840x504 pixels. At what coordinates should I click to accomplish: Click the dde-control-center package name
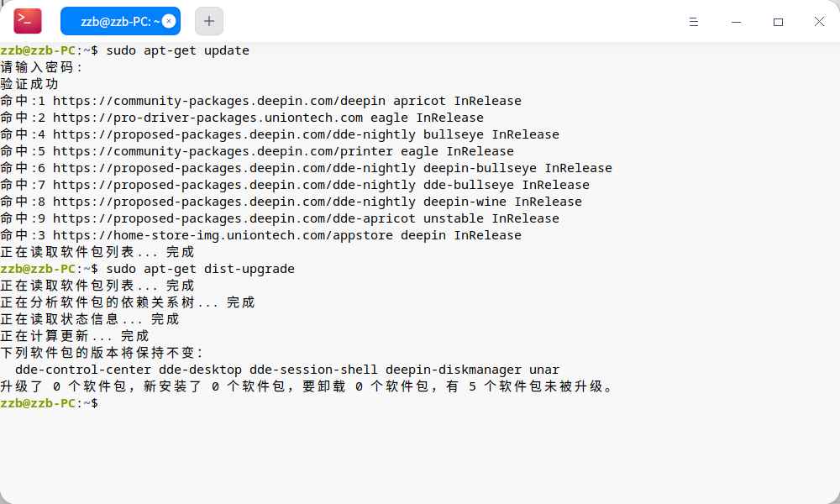point(81,369)
